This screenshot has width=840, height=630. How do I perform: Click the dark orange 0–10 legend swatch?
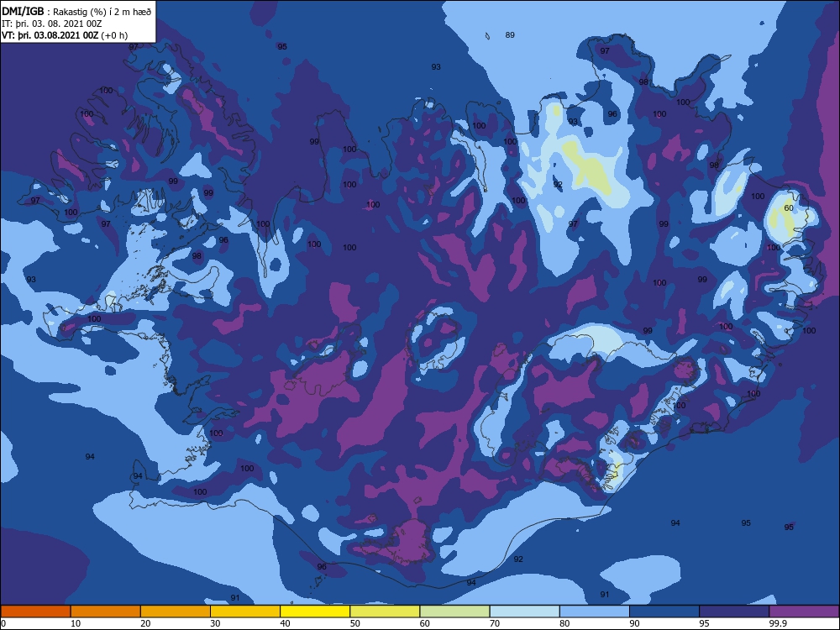pos(35,612)
